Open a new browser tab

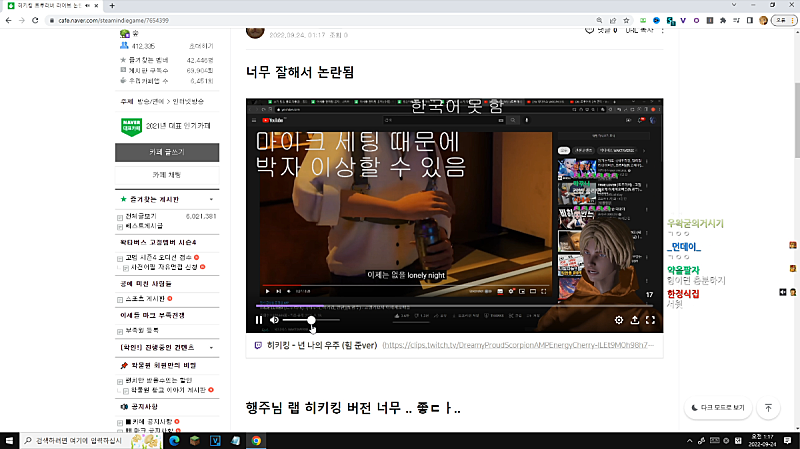tap(112, 6)
